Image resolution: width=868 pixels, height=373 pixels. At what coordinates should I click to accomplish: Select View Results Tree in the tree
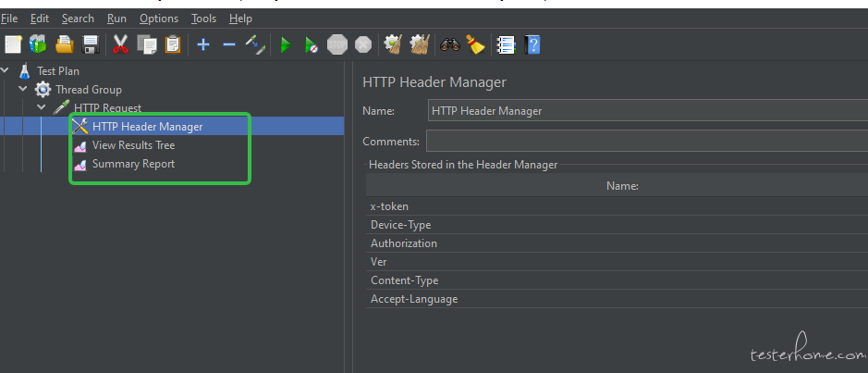tap(133, 145)
